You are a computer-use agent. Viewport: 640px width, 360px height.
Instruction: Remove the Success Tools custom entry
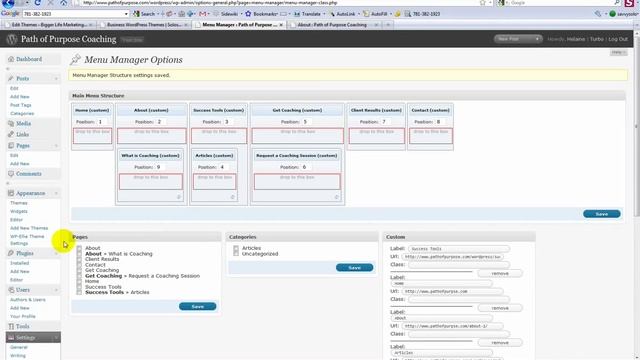[x=500, y=273]
